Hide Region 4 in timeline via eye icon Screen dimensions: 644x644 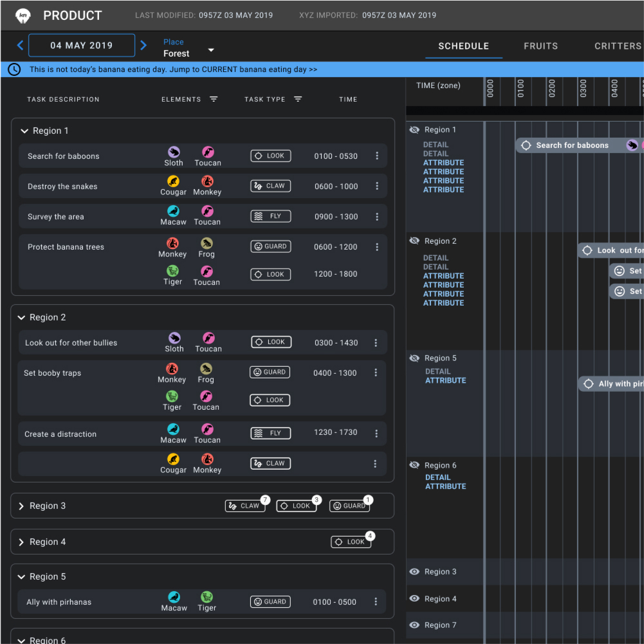(414, 598)
